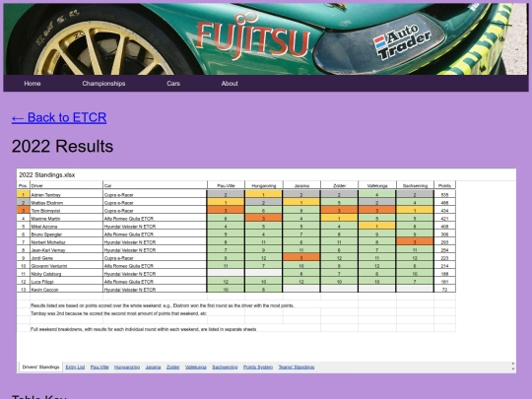Switch to the Entry List sheet
Screen dimensions: 532x399
(75, 367)
